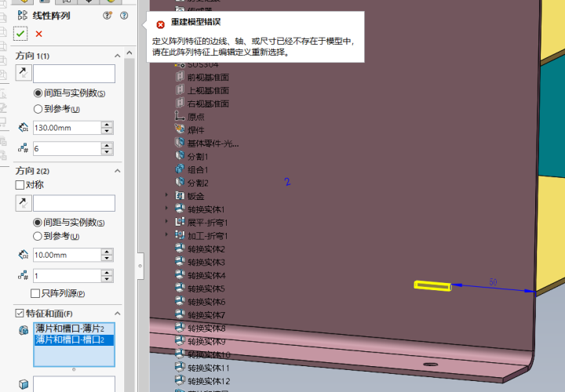Select Direction 1 到参考 radio button
Image resolution: width=565 pixels, height=392 pixels.
point(38,109)
